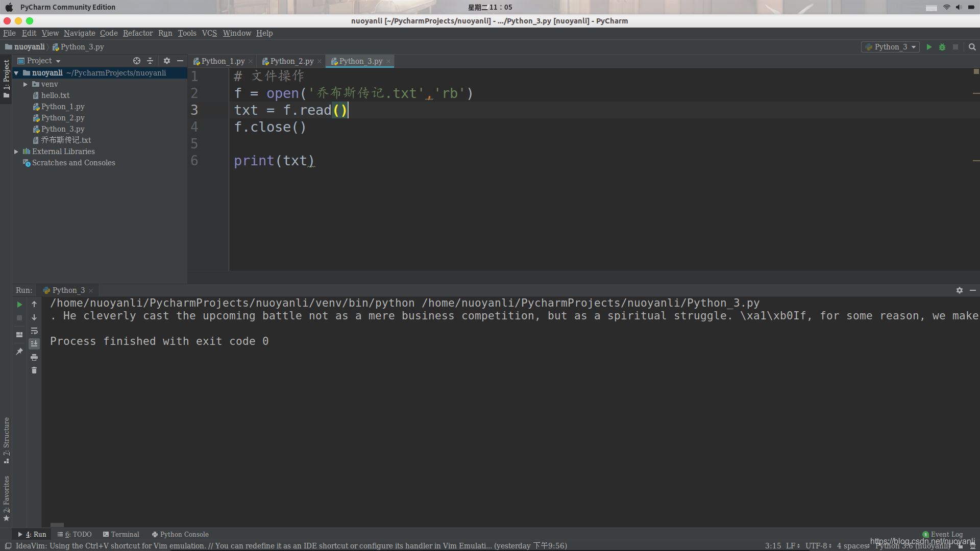The width and height of the screenshot is (980, 551).
Task: Open search everywhere with the magnifier icon
Action: pos(972,47)
